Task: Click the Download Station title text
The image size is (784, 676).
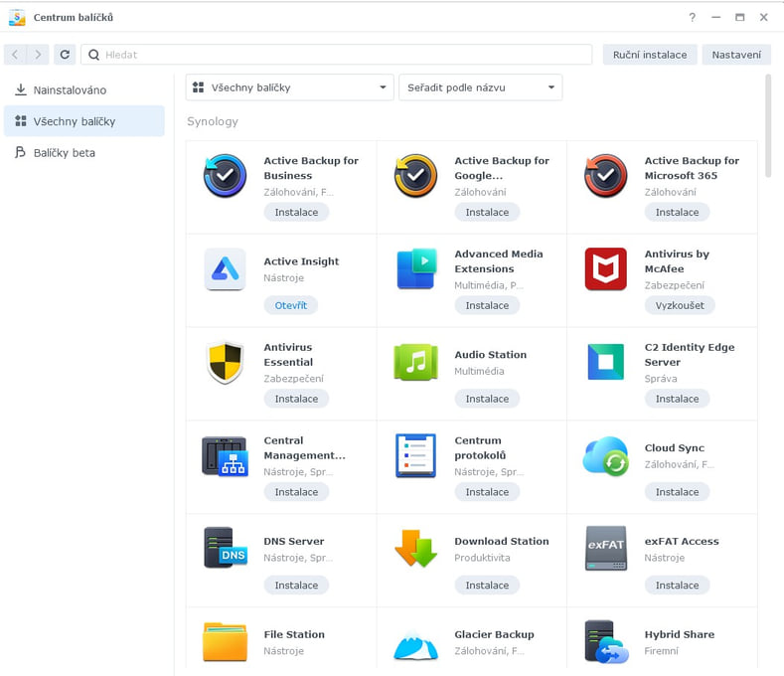Action: tap(502, 541)
